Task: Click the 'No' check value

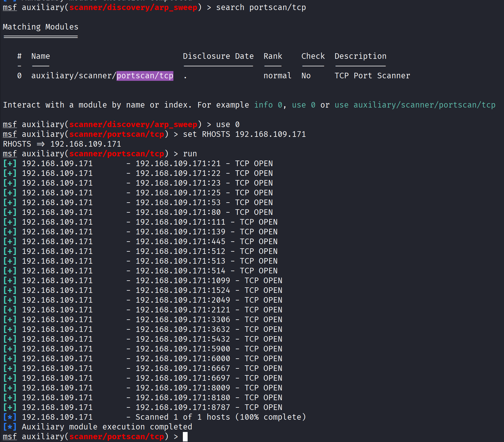Action: point(306,76)
